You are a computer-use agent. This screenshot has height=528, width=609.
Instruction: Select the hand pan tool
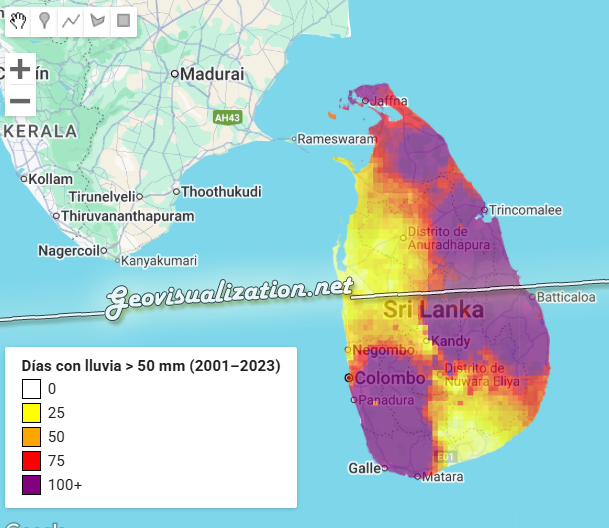coord(19,20)
